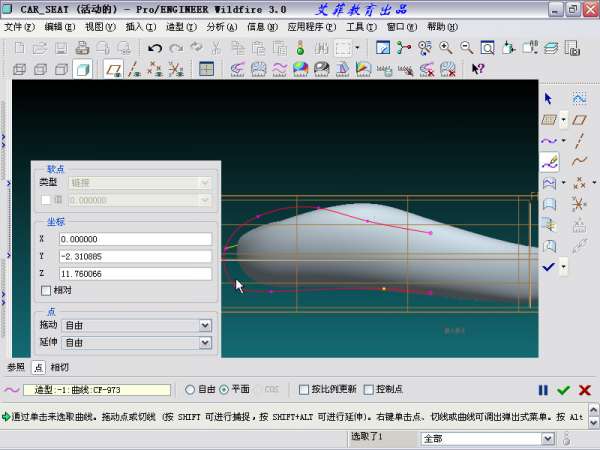Toggle datum points display icon
The width and height of the screenshot is (600, 450).
[155, 69]
